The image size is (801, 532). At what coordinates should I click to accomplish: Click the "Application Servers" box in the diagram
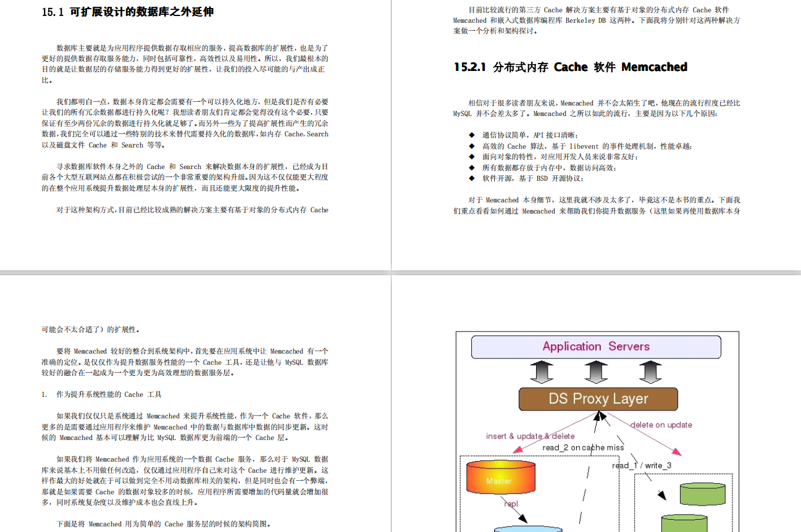click(596, 347)
